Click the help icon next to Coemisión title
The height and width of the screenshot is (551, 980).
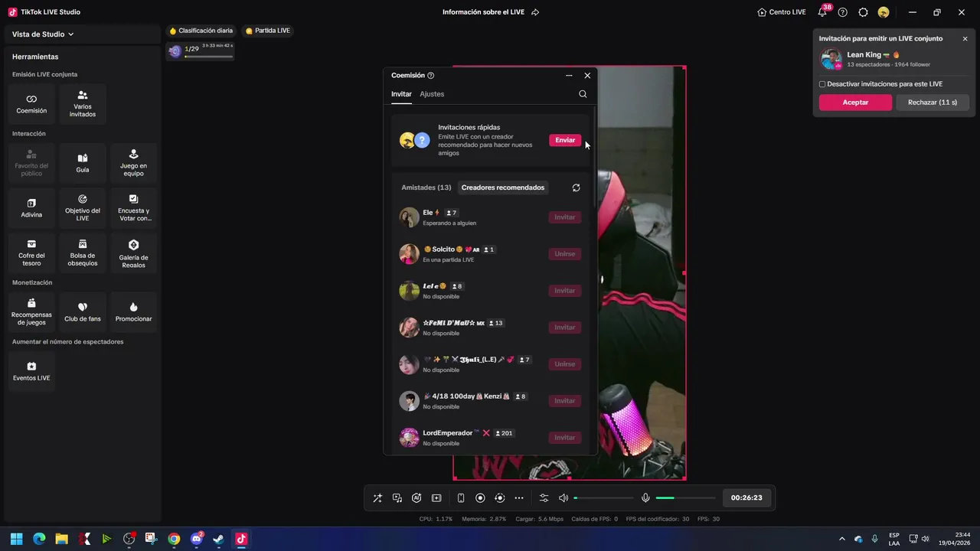[430, 75]
